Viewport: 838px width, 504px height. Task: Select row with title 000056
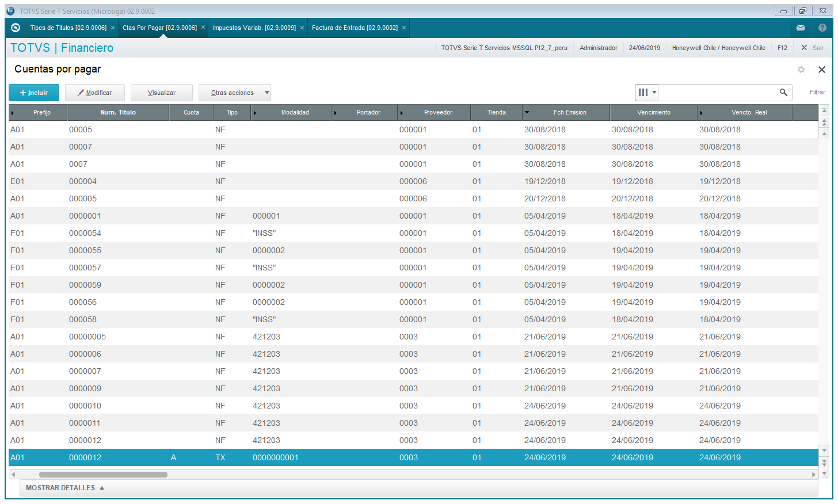[x=413, y=302]
